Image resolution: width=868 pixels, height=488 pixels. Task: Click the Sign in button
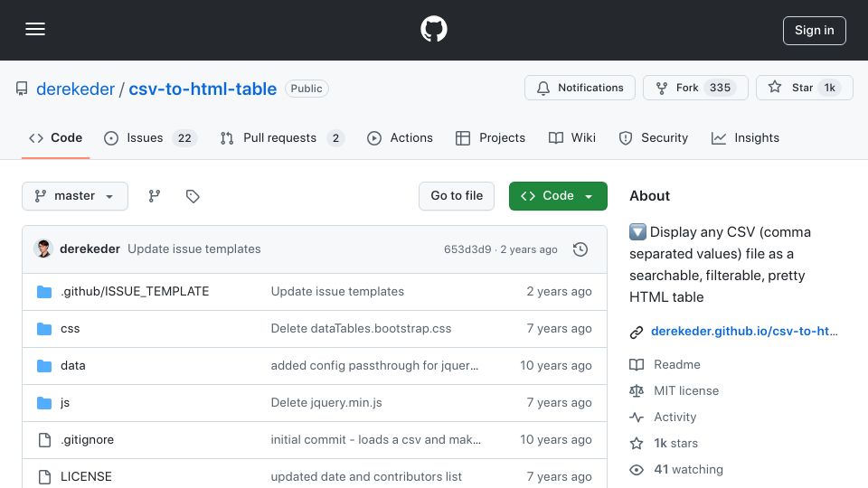tap(815, 31)
